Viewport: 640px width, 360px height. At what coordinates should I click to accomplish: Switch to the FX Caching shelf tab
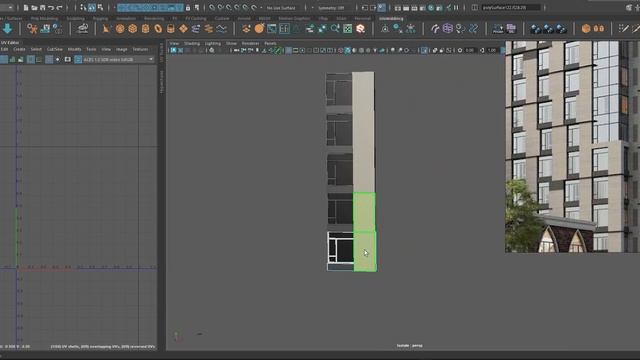[196, 18]
